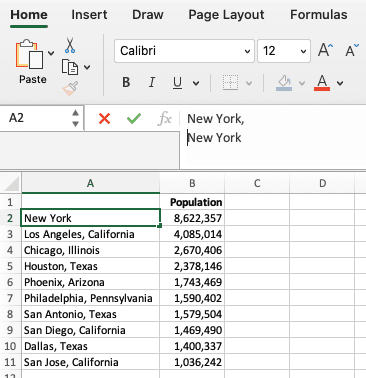
Task: Expand the Paste options arrow
Action: tap(51, 53)
